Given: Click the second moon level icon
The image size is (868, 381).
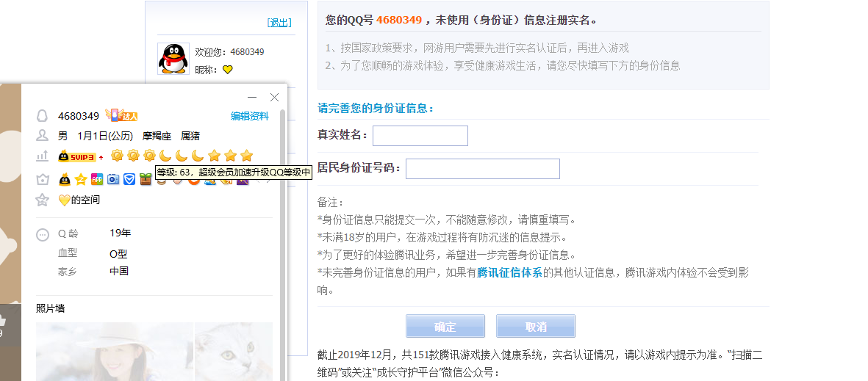Looking at the screenshot, I should coord(182,156).
